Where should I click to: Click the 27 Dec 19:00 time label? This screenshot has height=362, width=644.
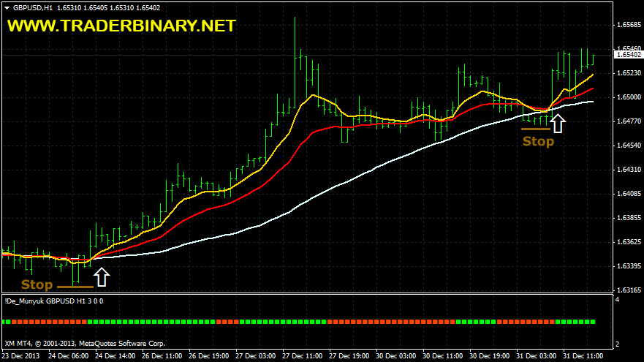[x=349, y=356]
